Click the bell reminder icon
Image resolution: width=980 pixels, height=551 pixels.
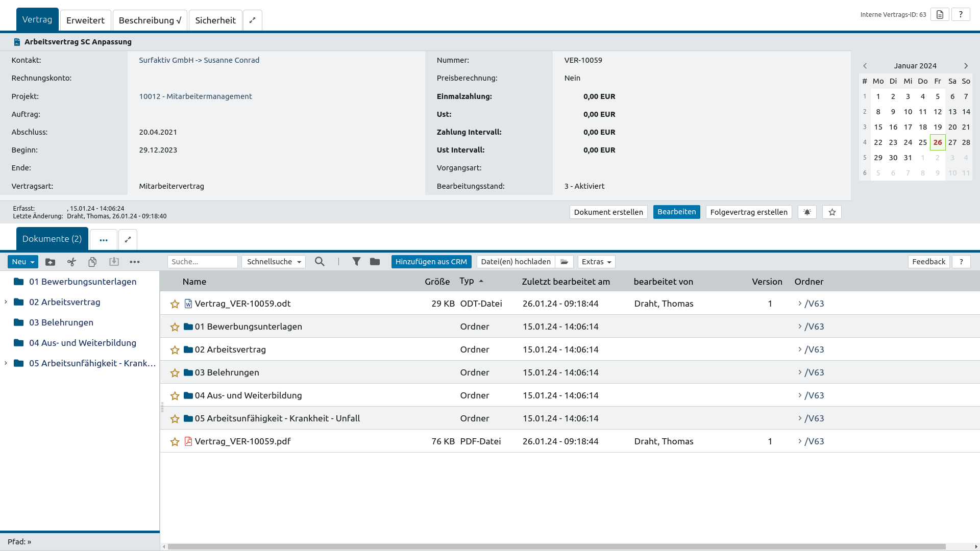(x=807, y=212)
